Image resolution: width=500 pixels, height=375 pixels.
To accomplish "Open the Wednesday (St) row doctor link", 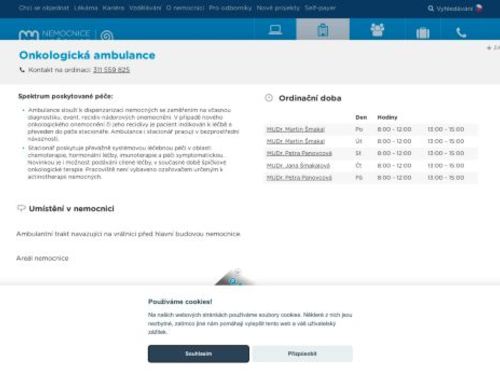I will 299,153.
